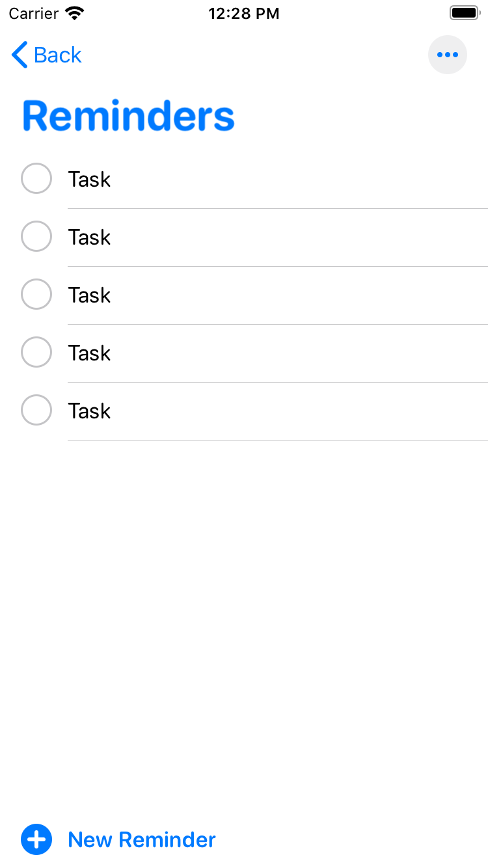Select the first Task title text

tap(89, 179)
